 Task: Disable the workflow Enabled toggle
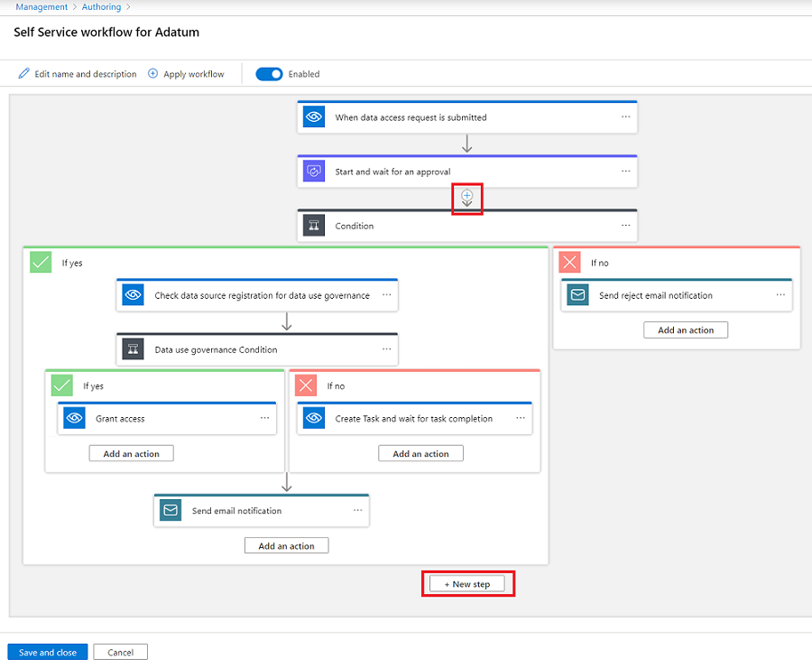tap(269, 74)
